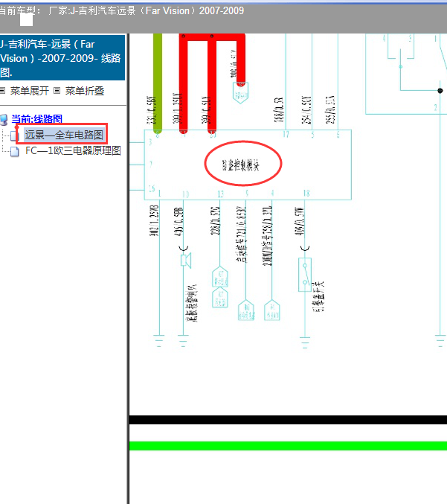The height and width of the screenshot is (504, 447).
Task: Click the expand icon before 菜单展开
Action: click(2, 91)
